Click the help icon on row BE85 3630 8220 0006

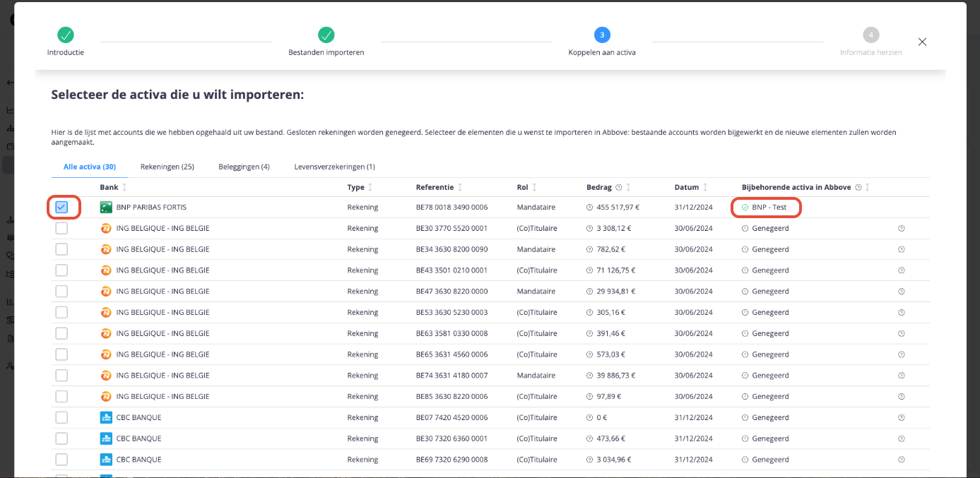coord(901,396)
